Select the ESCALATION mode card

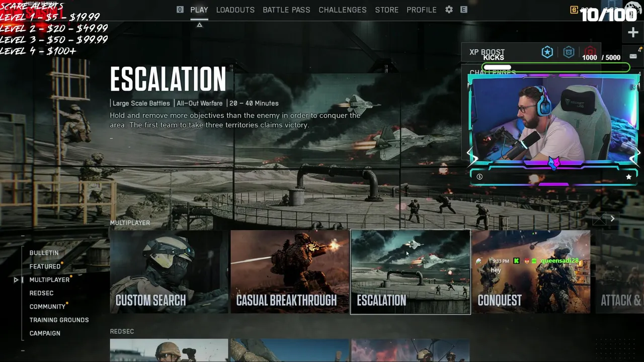click(411, 272)
